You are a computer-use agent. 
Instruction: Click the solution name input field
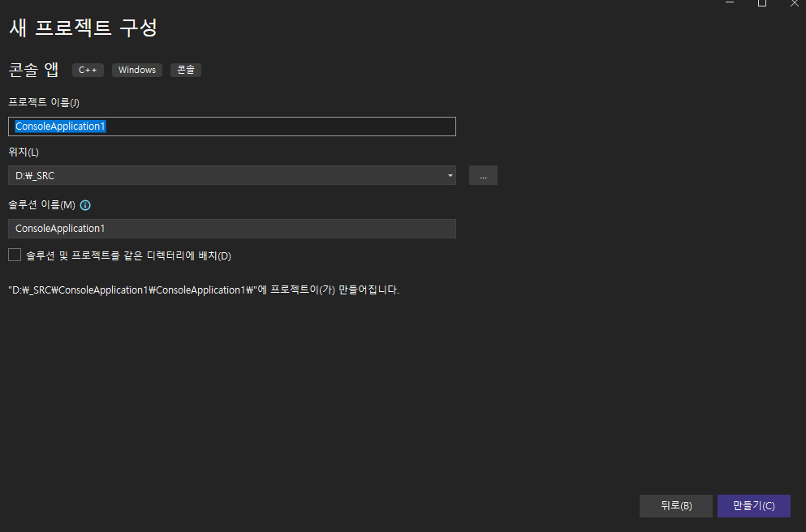point(232,229)
